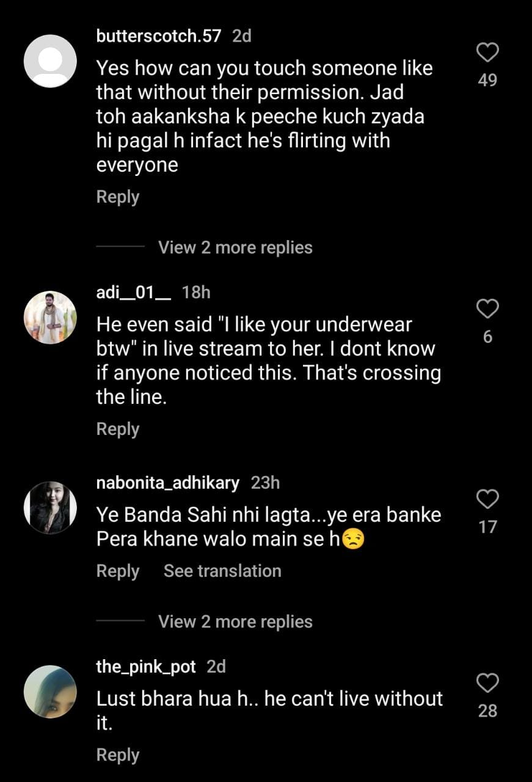The width and height of the screenshot is (532, 782).
Task: Open the_pink_pot username link
Action: pyautogui.click(x=146, y=667)
